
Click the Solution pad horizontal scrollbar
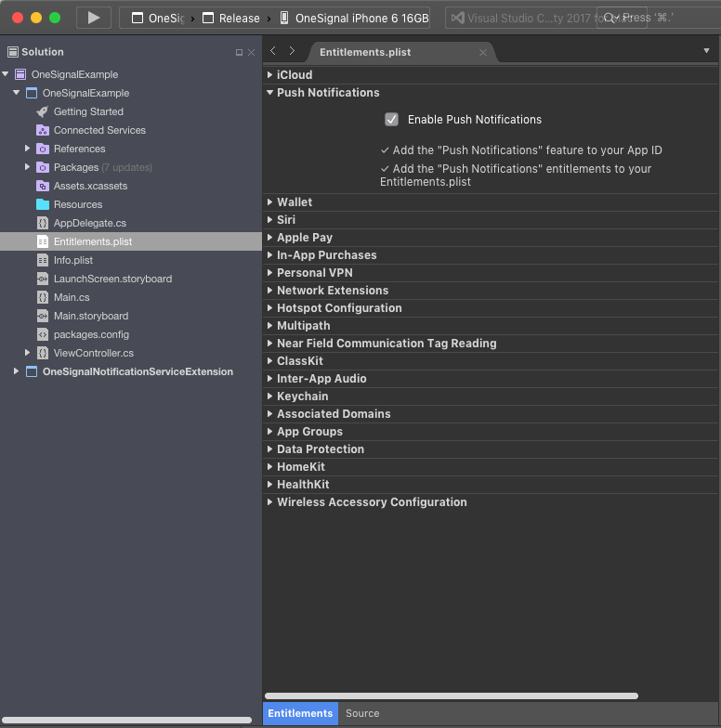click(126, 721)
